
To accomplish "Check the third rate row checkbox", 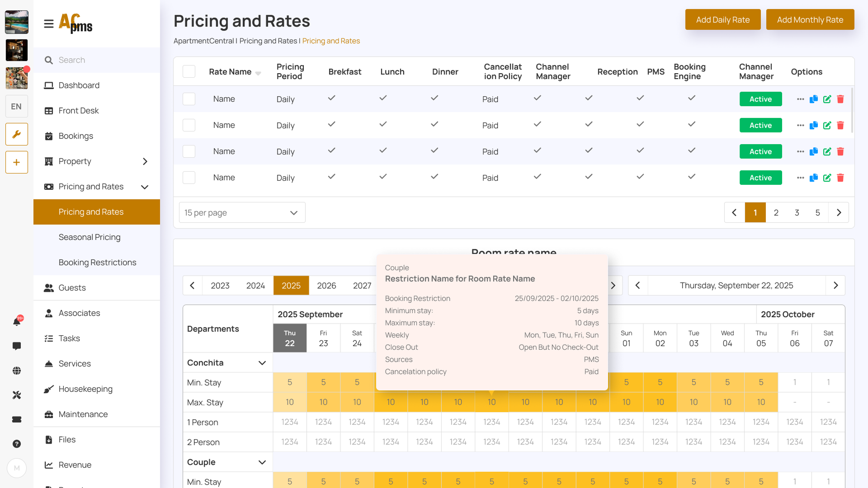I will click(x=189, y=151).
